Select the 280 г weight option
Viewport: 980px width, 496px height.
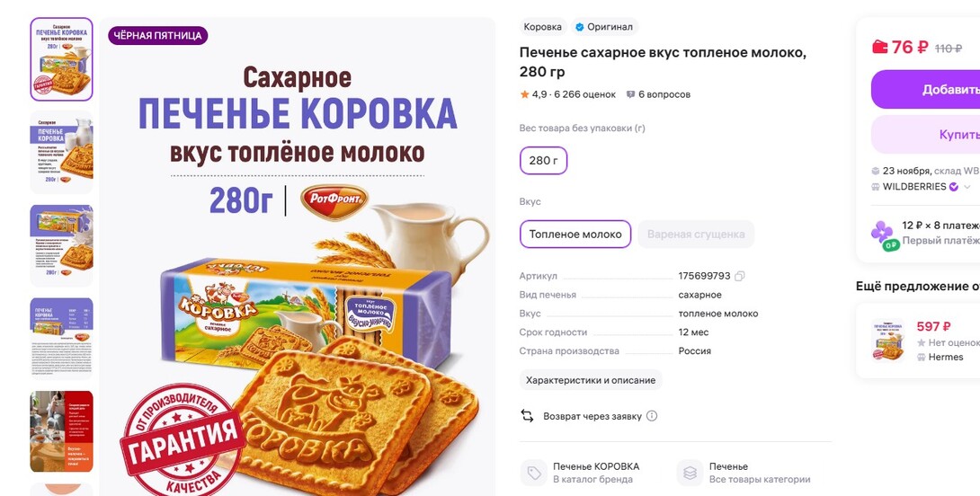(544, 161)
